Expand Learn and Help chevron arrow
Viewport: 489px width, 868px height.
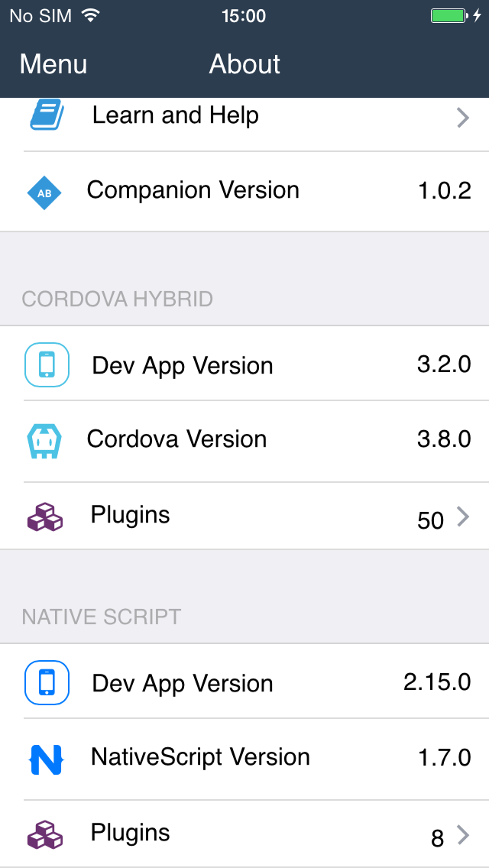(462, 117)
